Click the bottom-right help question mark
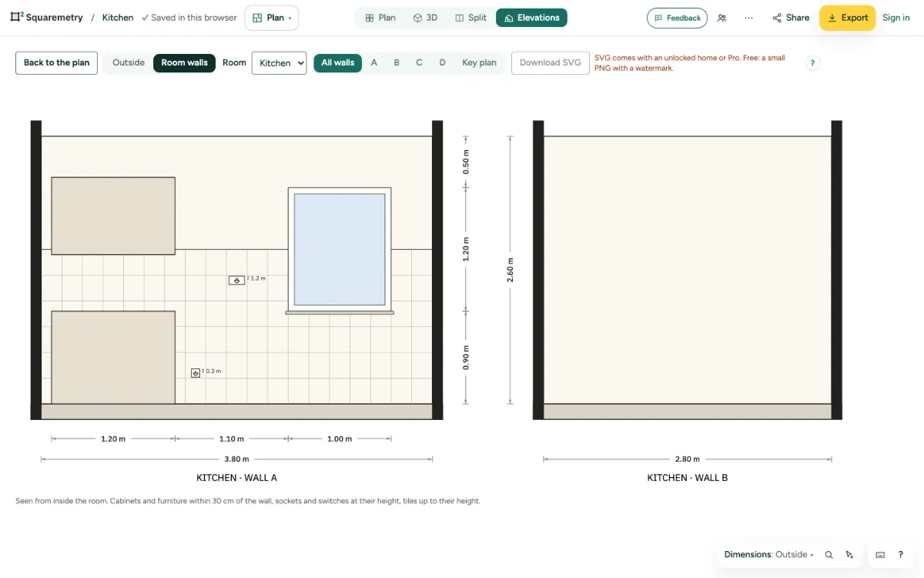Screen dimensions: 924x578 (x=901, y=555)
